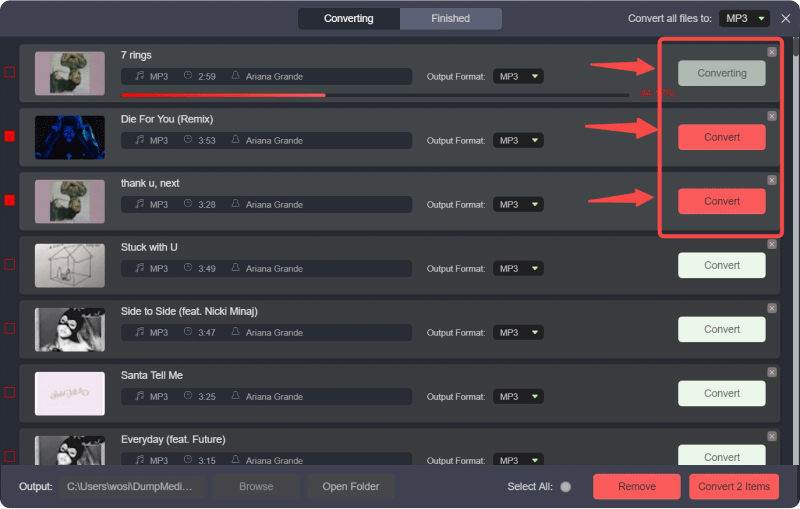Remove 7 rings with its small x icon
The height and width of the screenshot is (509, 800).
click(x=771, y=52)
